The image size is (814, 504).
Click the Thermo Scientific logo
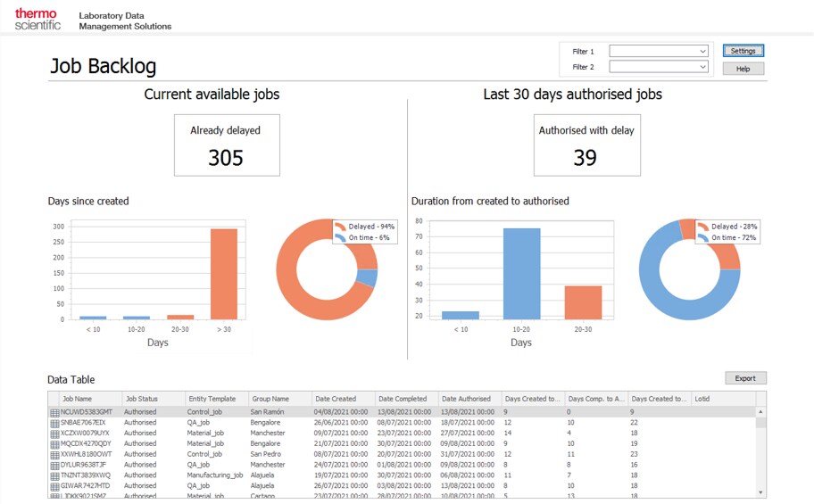37,19
